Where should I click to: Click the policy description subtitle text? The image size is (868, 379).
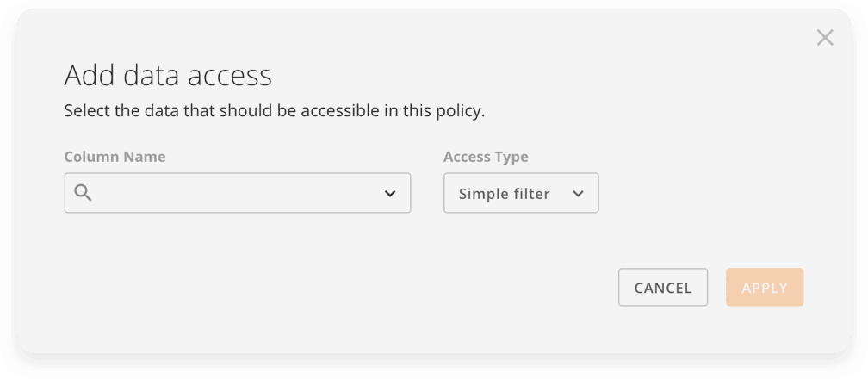coord(275,111)
